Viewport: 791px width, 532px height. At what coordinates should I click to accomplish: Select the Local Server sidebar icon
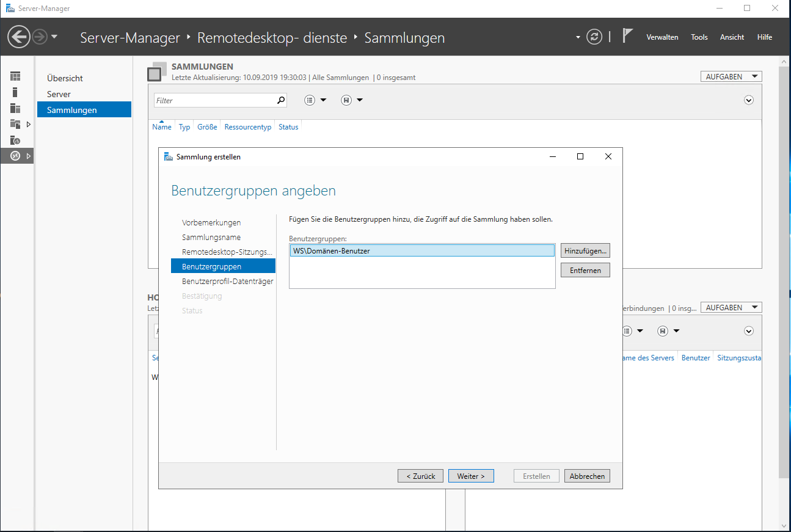pos(15,92)
